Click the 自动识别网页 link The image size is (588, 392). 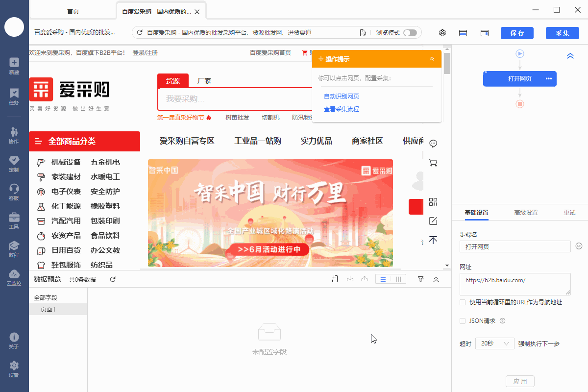pyautogui.click(x=342, y=96)
